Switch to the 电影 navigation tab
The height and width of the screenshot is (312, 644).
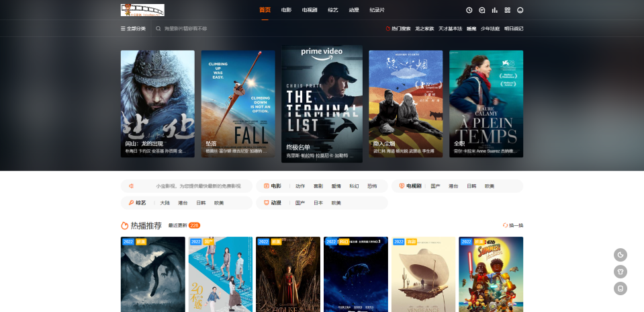(286, 10)
